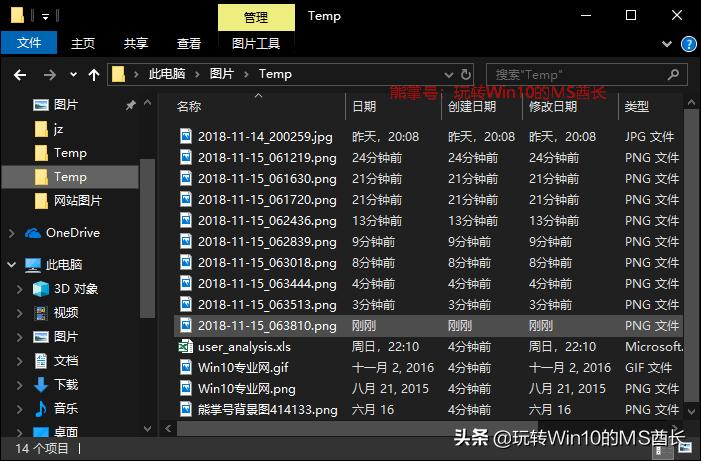Refresh the Temp folder view
The image size is (701, 461).
tap(465, 74)
